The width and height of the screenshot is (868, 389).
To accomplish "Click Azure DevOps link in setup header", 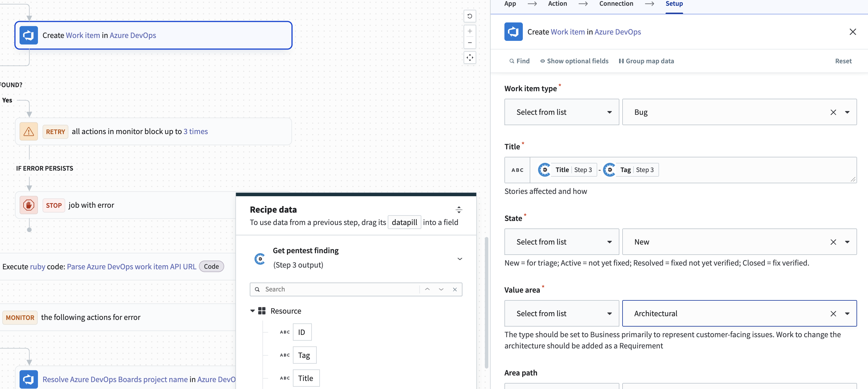I will coord(618,32).
